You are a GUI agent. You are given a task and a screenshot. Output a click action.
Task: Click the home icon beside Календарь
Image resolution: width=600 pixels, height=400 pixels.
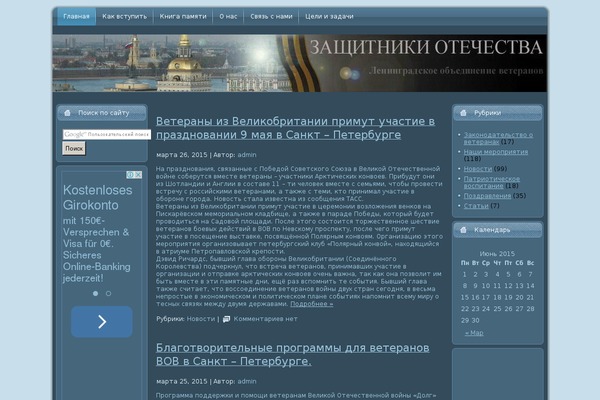(463, 230)
